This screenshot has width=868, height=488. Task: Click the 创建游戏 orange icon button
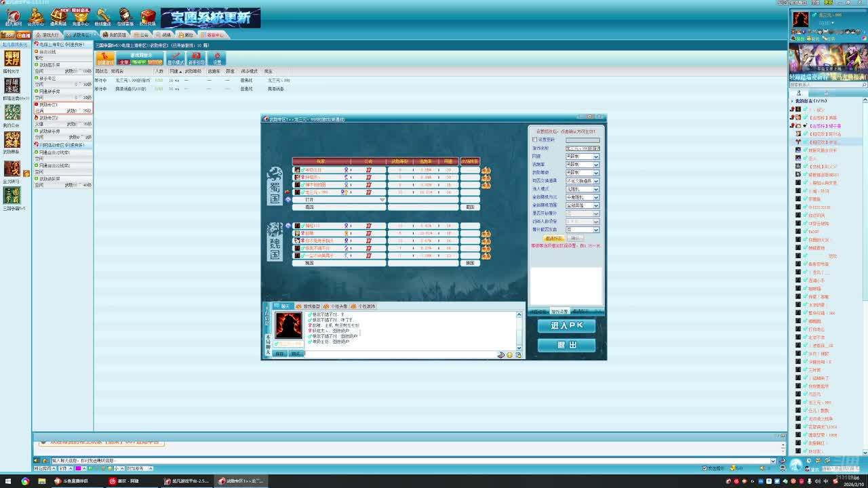[105, 58]
